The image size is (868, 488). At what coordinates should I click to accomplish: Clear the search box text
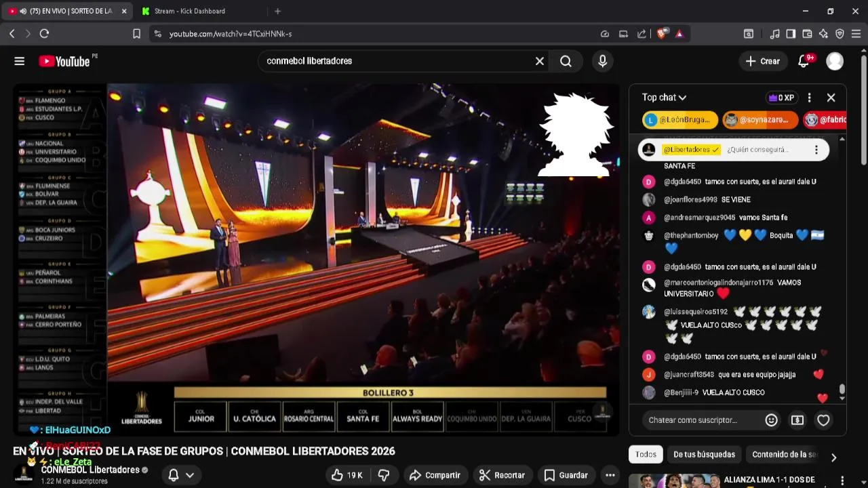tap(540, 61)
